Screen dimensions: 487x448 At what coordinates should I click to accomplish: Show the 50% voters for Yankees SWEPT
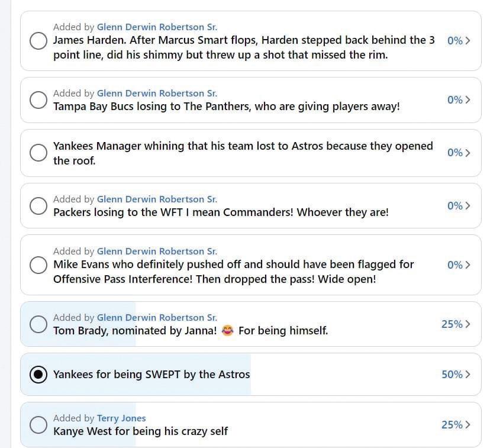pyautogui.click(x=456, y=375)
